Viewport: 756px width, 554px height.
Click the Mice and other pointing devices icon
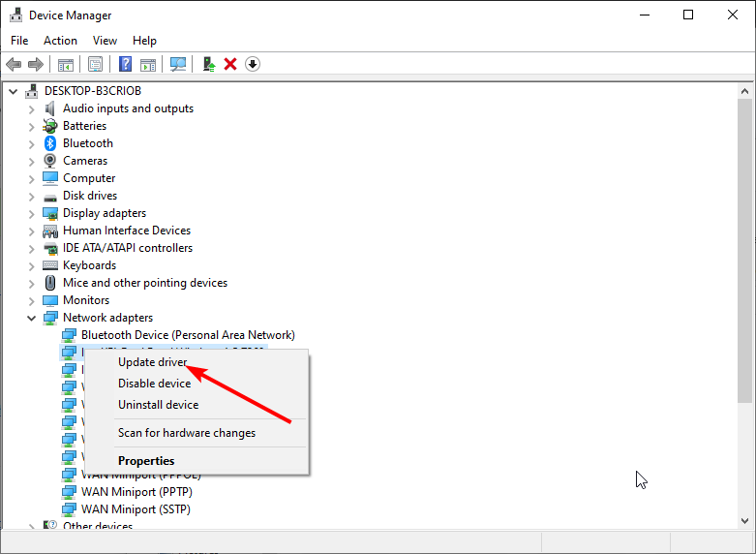[x=50, y=283]
